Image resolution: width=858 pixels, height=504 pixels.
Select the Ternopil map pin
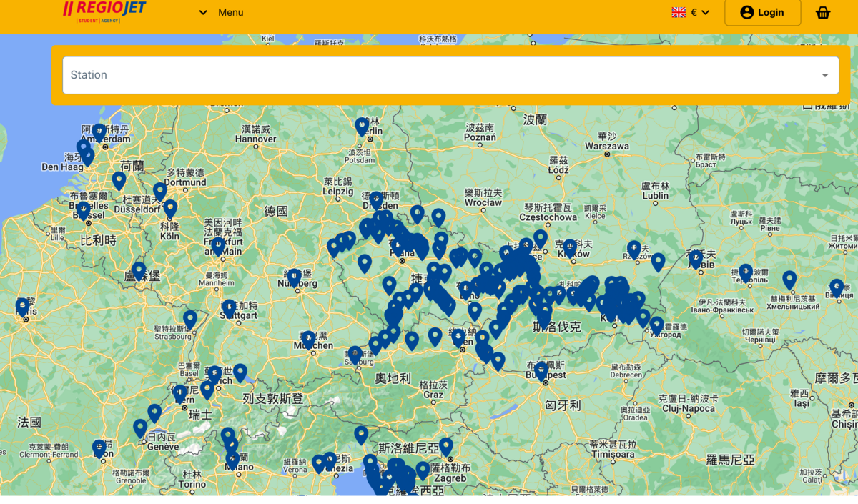pyautogui.click(x=746, y=273)
